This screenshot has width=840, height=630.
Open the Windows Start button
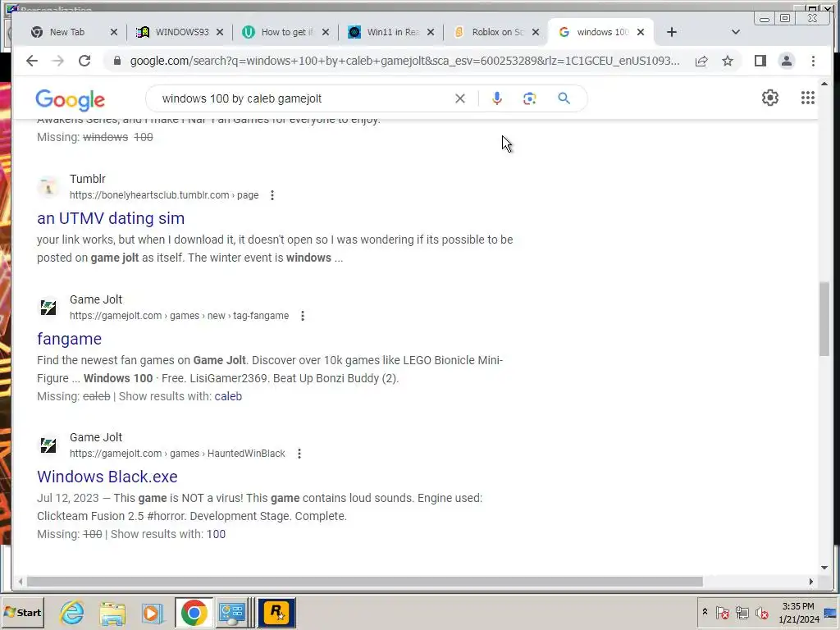pyautogui.click(x=22, y=612)
